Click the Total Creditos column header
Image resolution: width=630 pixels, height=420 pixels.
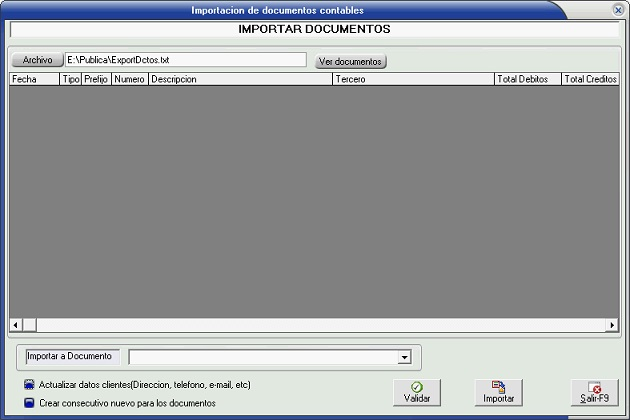click(x=590, y=79)
